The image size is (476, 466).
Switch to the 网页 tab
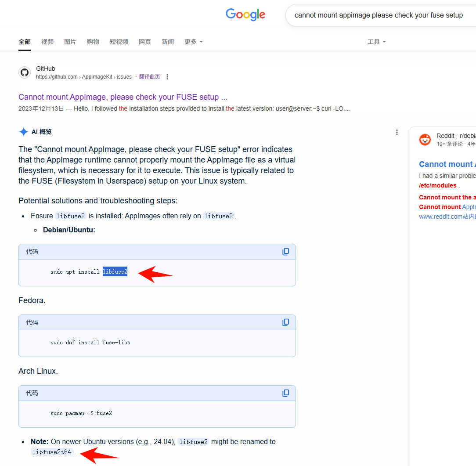tap(145, 42)
